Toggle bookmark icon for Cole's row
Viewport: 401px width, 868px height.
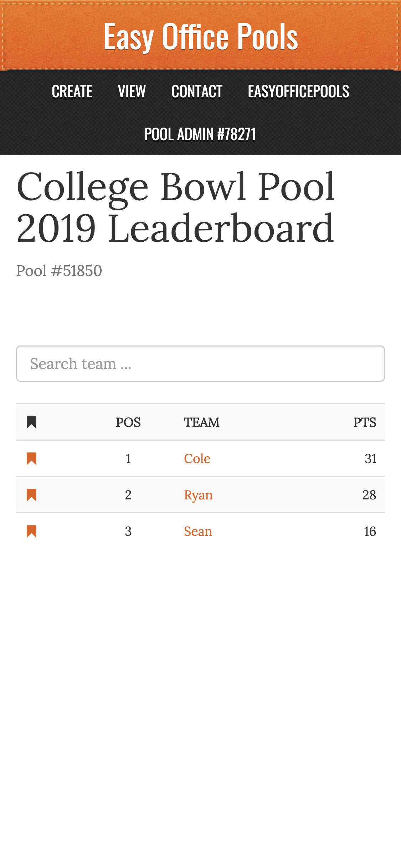(32, 458)
